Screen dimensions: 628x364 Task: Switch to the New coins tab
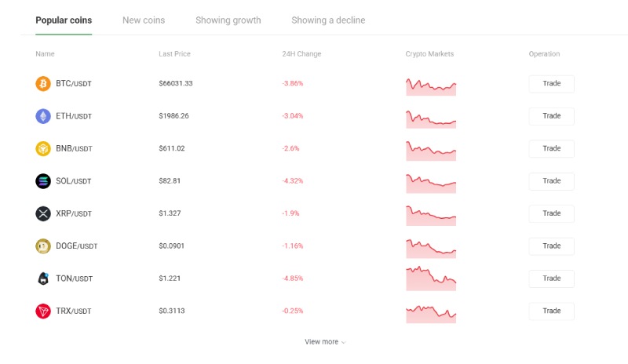144,20
